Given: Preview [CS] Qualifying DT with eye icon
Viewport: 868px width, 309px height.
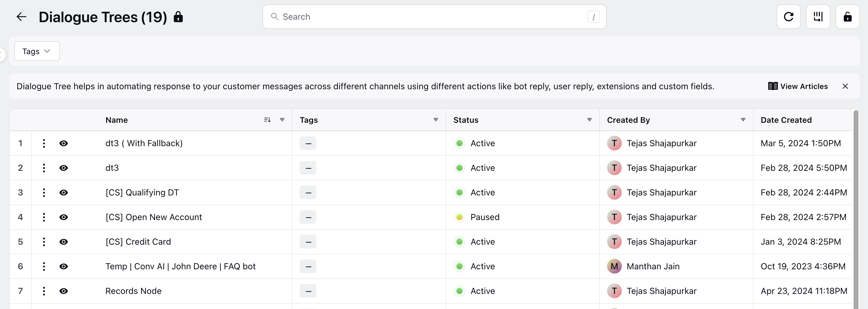Looking at the screenshot, I should 63,193.
